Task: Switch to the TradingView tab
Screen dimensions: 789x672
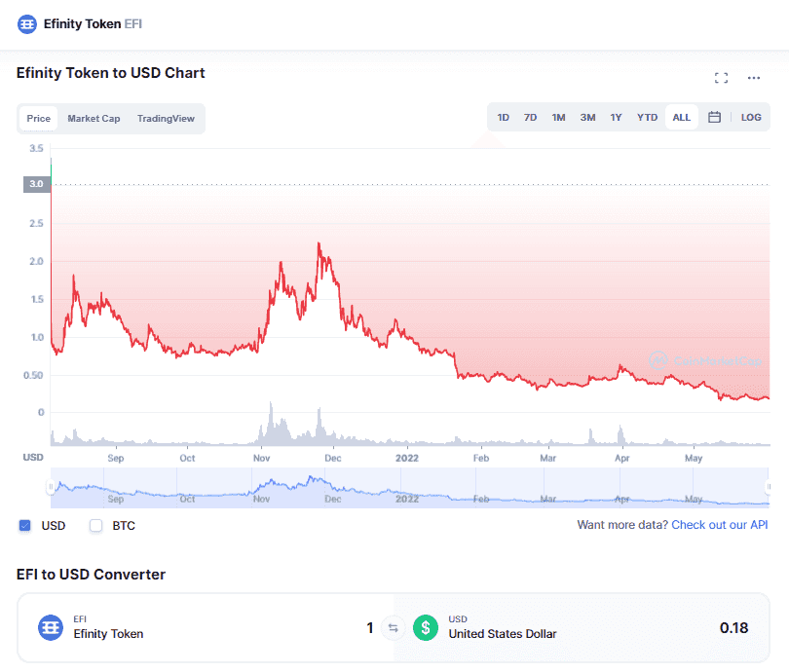Action: [166, 118]
